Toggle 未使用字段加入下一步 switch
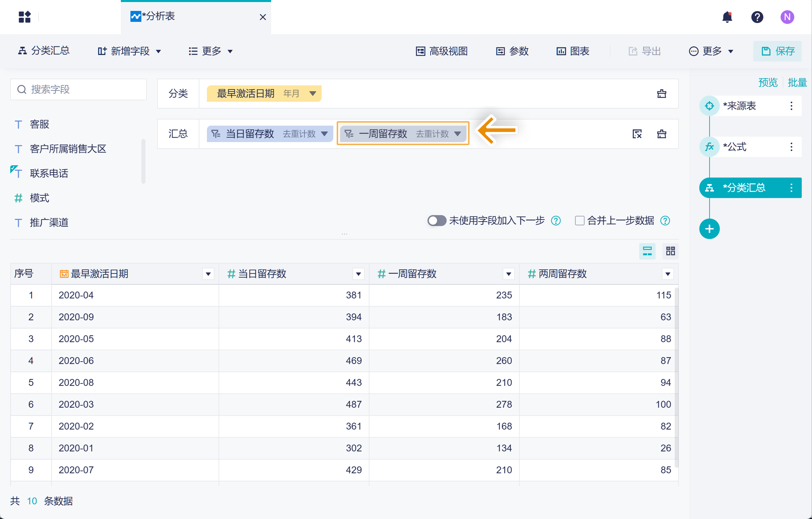Image resolution: width=812 pixels, height=519 pixels. click(x=437, y=221)
